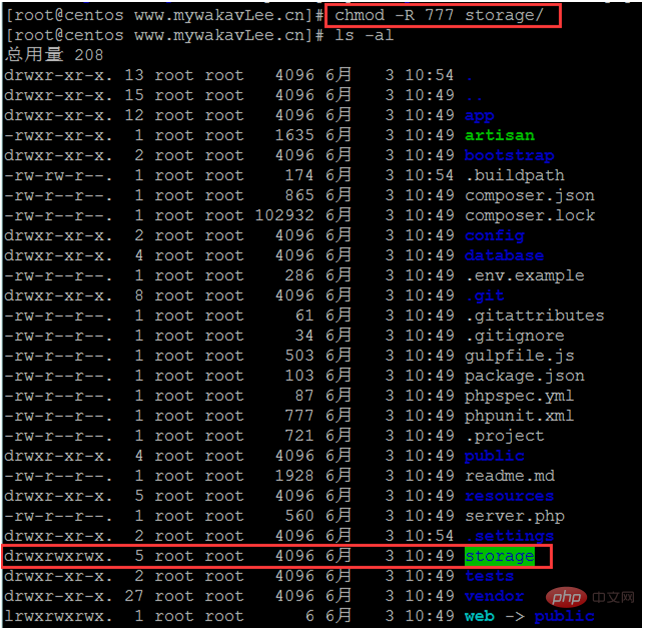Click the vendor directory name
The width and height of the screenshot is (645, 630).
point(494,596)
